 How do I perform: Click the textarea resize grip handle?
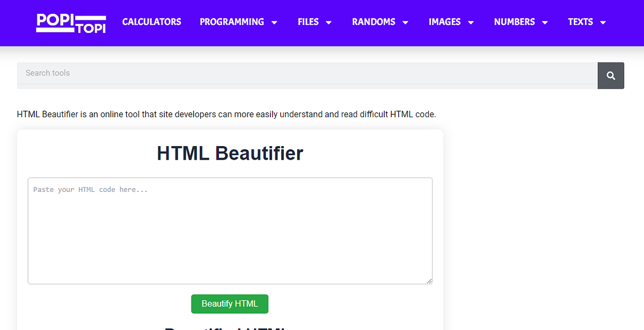(x=429, y=281)
